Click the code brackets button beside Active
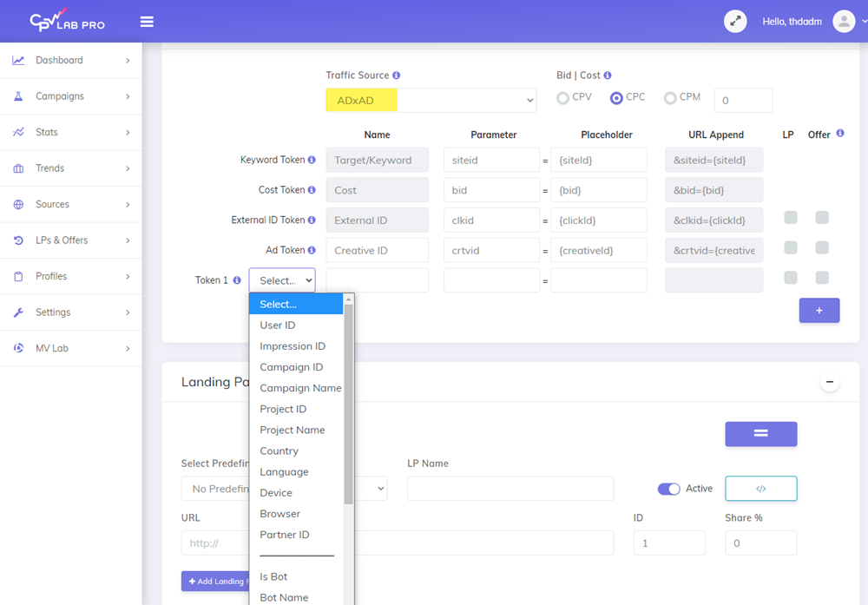868x605 pixels. pos(761,489)
